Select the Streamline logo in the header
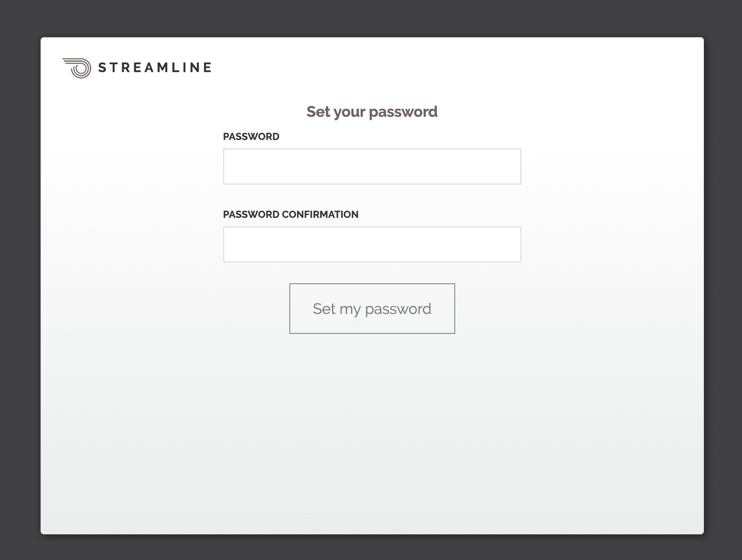Viewport: 742px width, 560px height. tap(136, 67)
